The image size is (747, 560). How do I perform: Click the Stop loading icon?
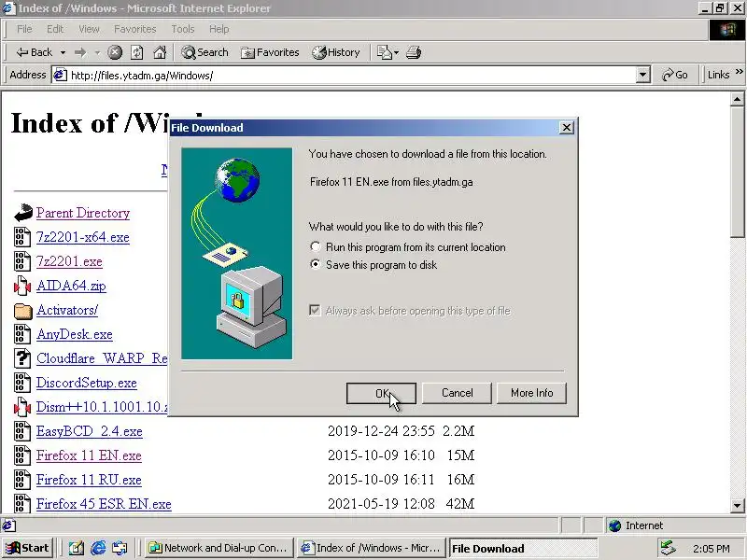point(114,52)
